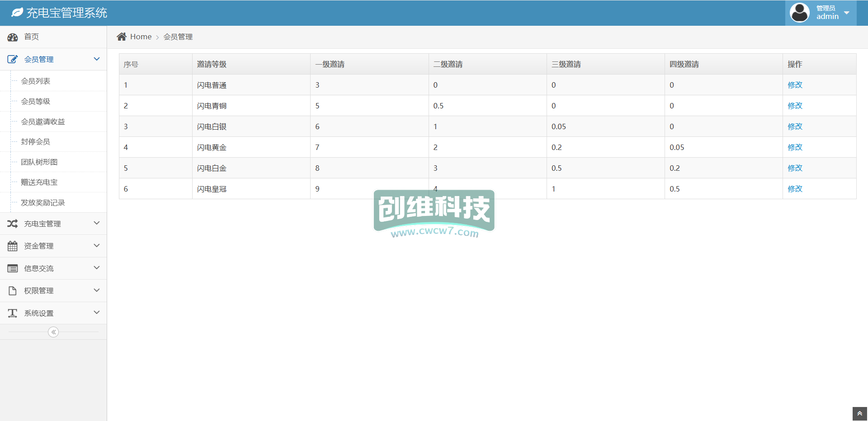This screenshot has width=868, height=421.
Task: Click the file icon beside 权限管理
Action: (13, 291)
